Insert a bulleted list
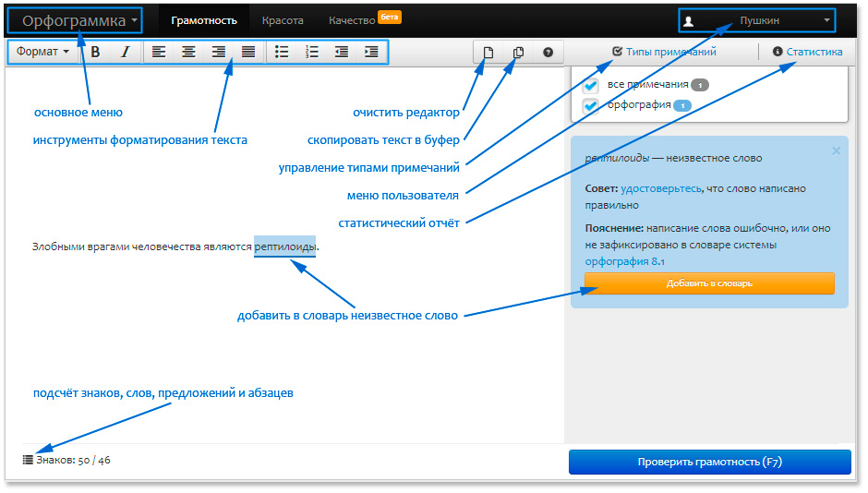The height and width of the screenshot is (493, 868). (282, 52)
